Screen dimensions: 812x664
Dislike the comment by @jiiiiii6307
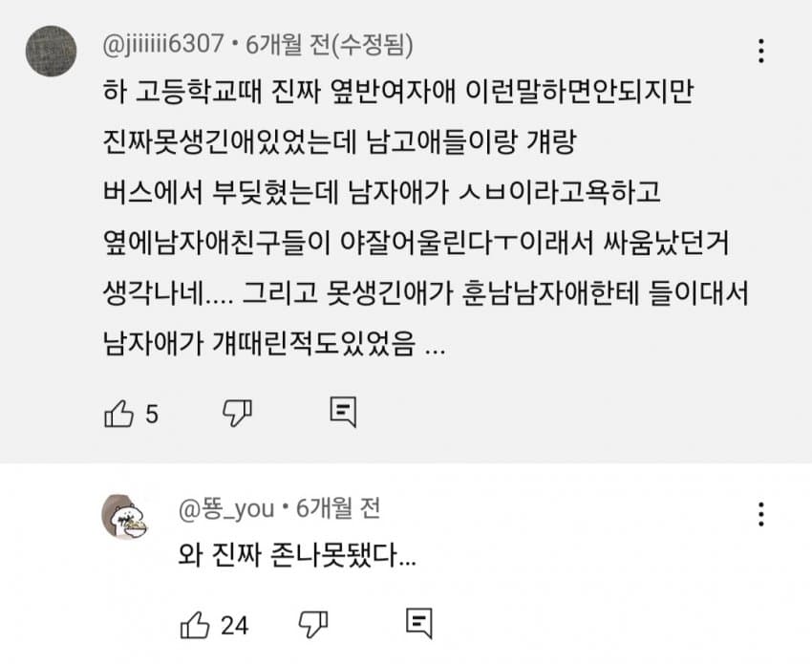[x=237, y=413]
